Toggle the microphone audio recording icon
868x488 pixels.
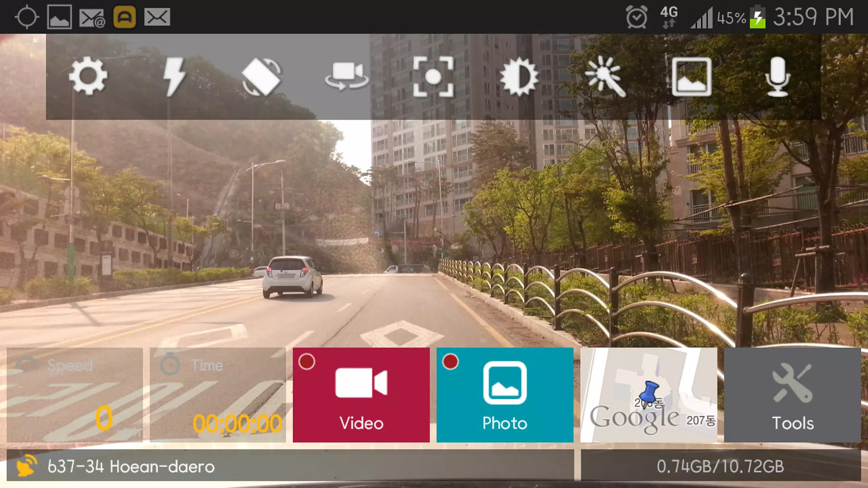pyautogui.click(x=778, y=76)
